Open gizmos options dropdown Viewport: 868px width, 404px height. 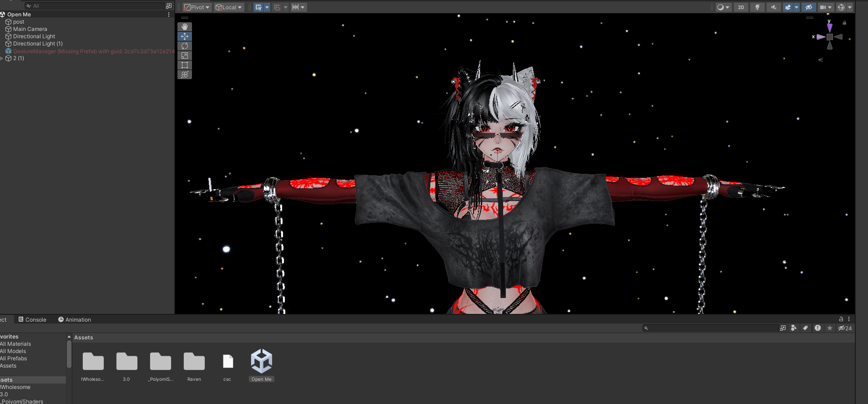850,7
